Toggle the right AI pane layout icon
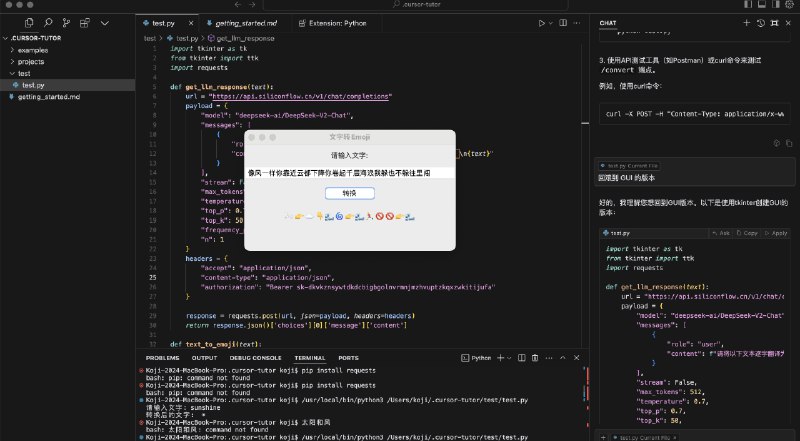The image size is (800, 441). (x=776, y=4)
